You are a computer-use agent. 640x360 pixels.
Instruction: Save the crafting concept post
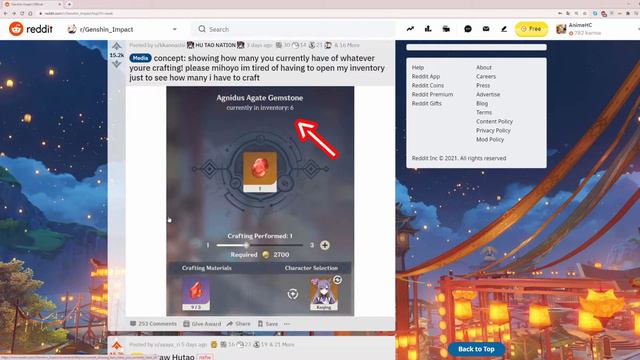268,324
